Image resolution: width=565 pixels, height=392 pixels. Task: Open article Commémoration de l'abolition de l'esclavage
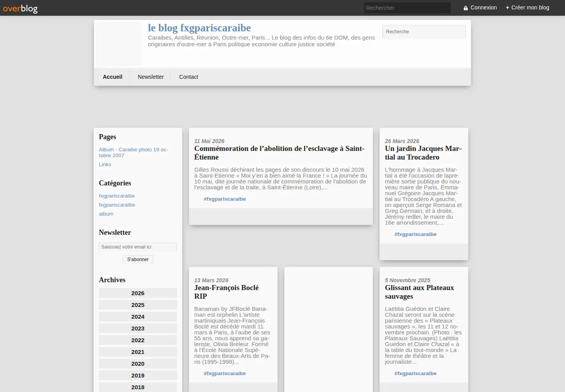(x=279, y=153)
